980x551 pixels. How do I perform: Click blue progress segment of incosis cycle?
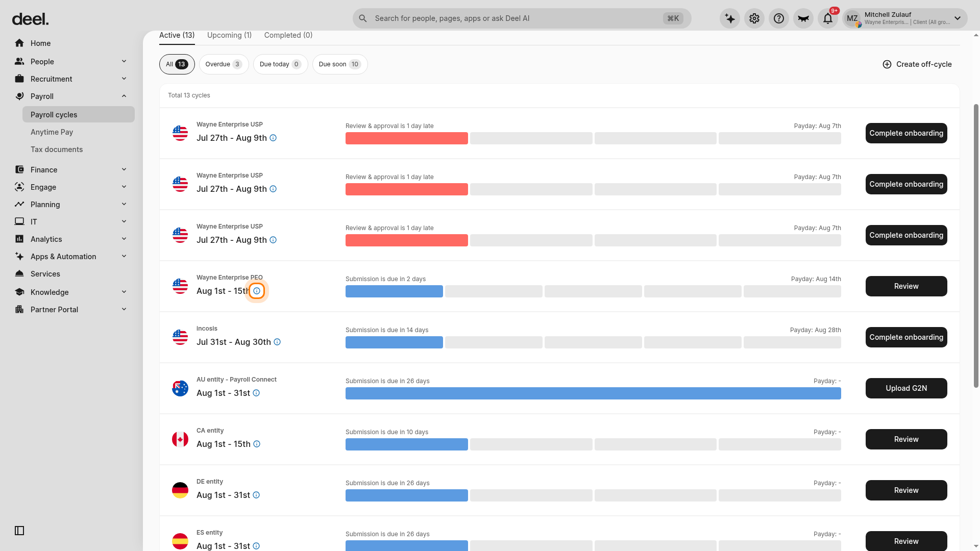point(394,342)
